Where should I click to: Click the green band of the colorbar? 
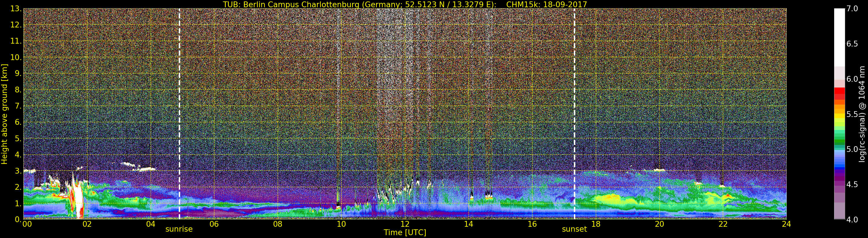tap(839, 138)
